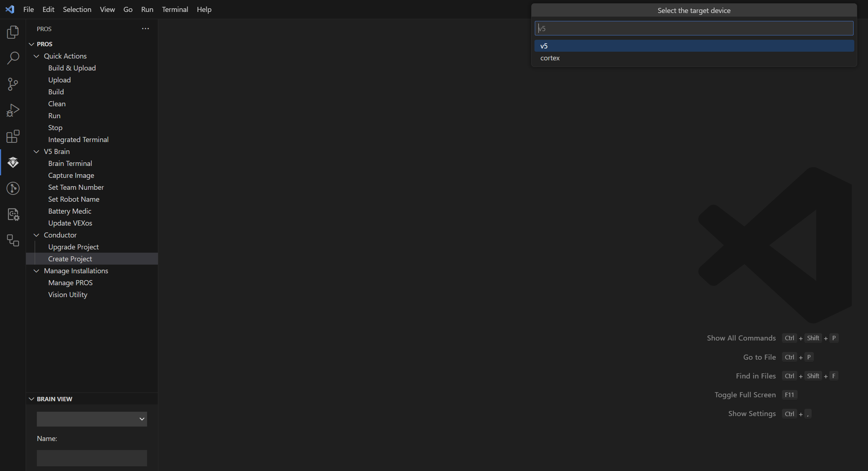Collapse the BRAIN VIEW section
Image resolution: width=868 pixels, height=471 pixels.
point(92,399)
